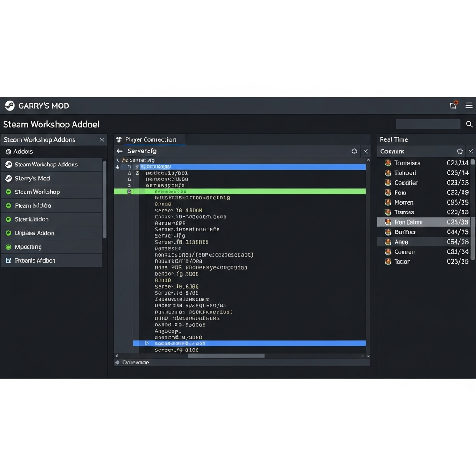
Task: Select player Tacion
Action: point(424,261)
